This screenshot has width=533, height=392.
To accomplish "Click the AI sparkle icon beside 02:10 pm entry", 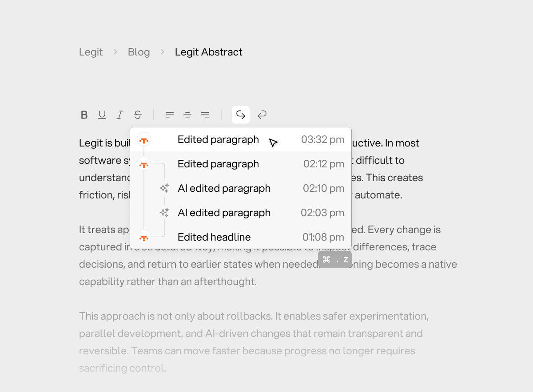I will (x=164, y=188).
